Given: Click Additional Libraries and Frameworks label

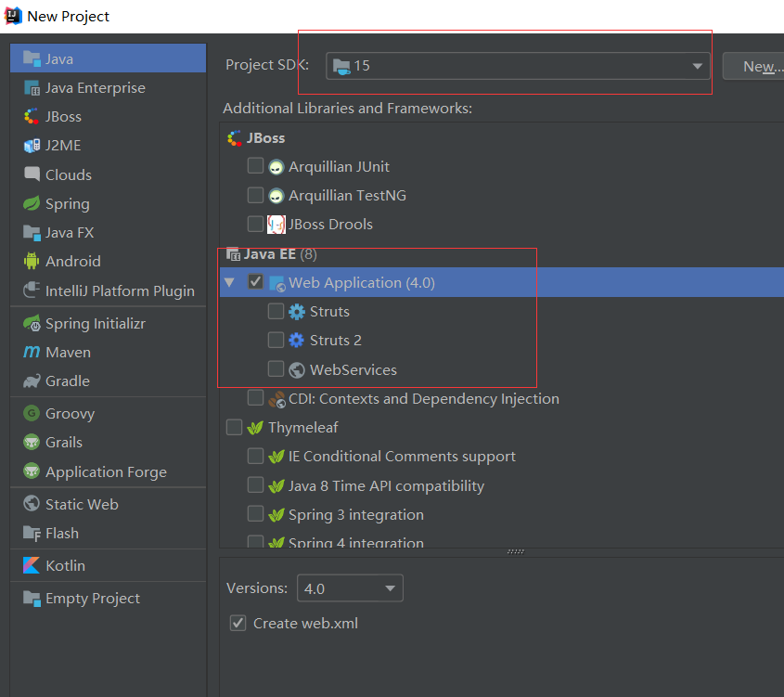Looking at the screenshot, I should (348, 108).
